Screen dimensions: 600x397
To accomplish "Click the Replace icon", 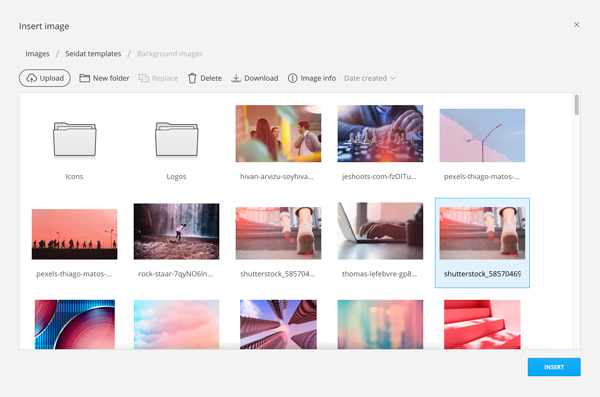I will 143,78.
